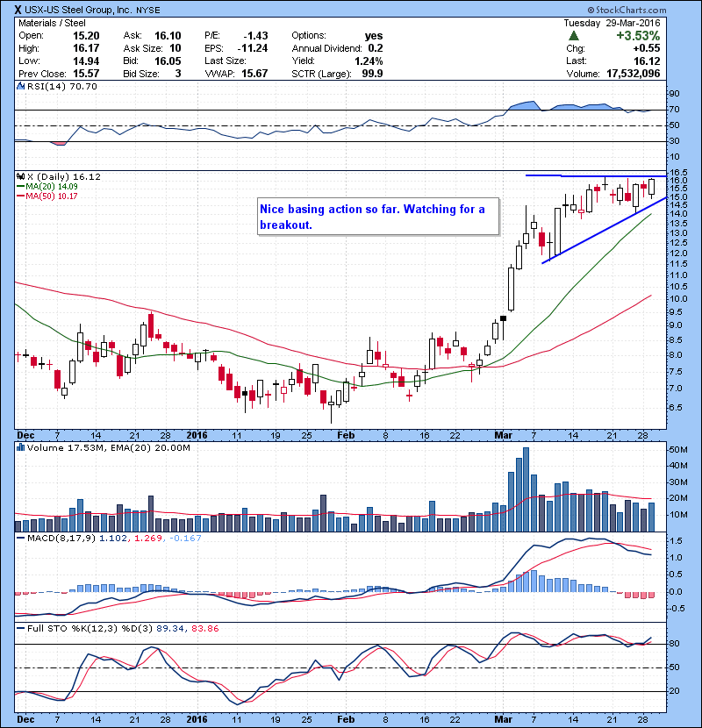Image resolution: width=702 pixels, height=728 pixels.
Task: Select the Bid value 16.05
Action: (x=168, y=61)
